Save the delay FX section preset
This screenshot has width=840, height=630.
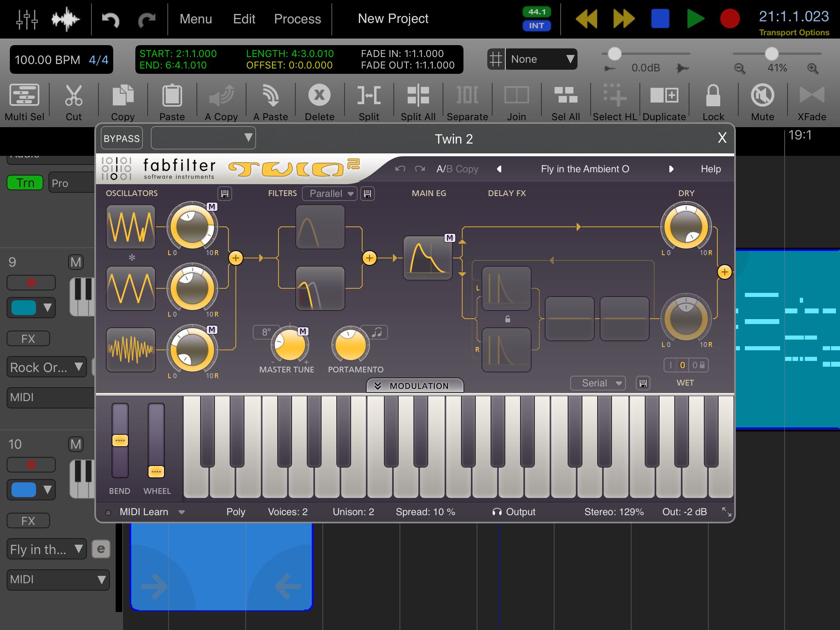click(x=643, y=383)
